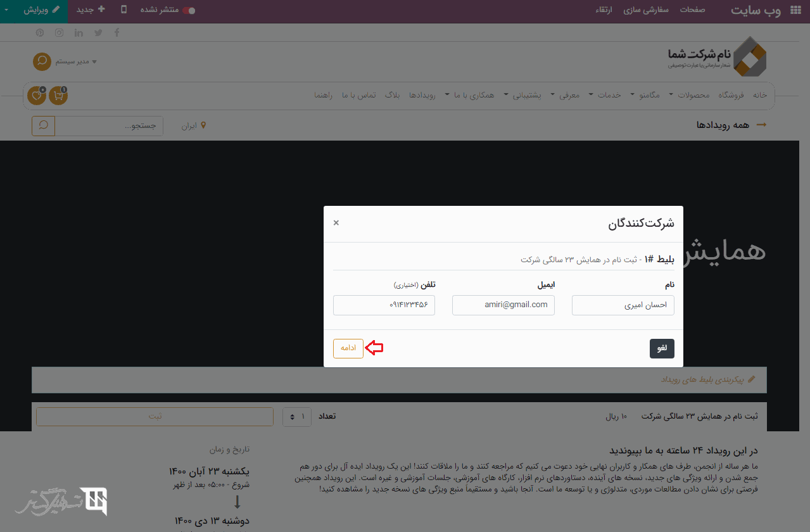
Task: Expand the محصولات navigation dropdown
Action: tap(689, 95)
